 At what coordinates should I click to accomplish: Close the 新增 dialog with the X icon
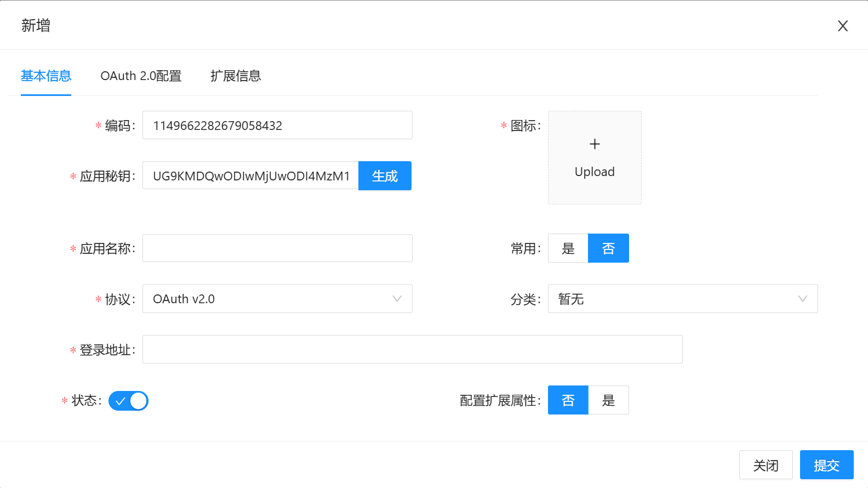pyautogui.click(x=842, y=26)
